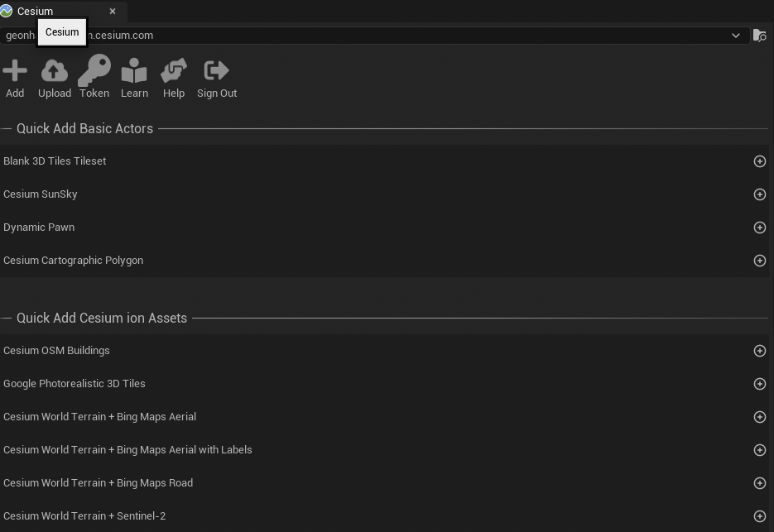
Task: Select the Blank 3D Tiles Tileset row text
Action: (x=55, y=161)
